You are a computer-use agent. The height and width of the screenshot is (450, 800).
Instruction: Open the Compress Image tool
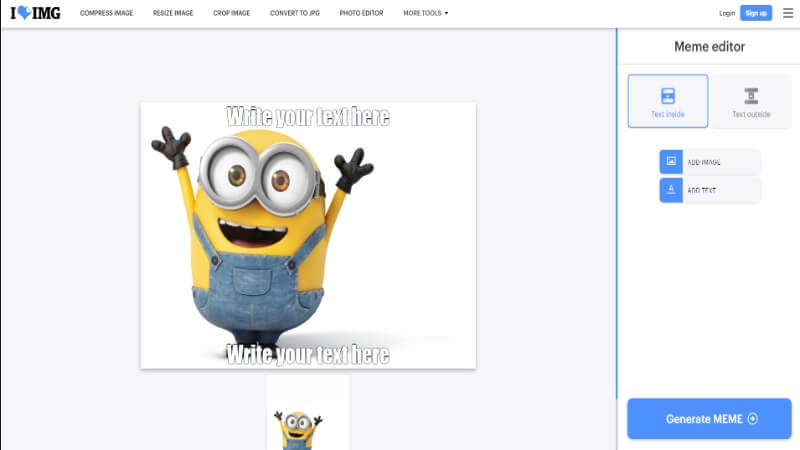coord(106,13)
